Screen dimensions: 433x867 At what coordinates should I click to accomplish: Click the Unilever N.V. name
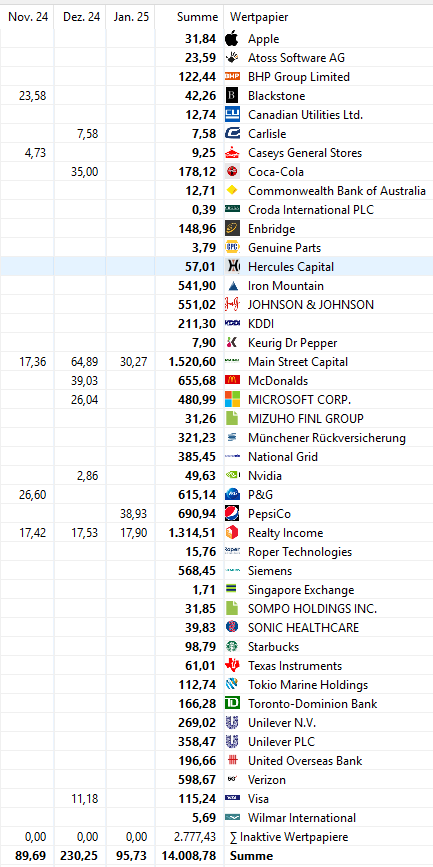pos(282,723)
